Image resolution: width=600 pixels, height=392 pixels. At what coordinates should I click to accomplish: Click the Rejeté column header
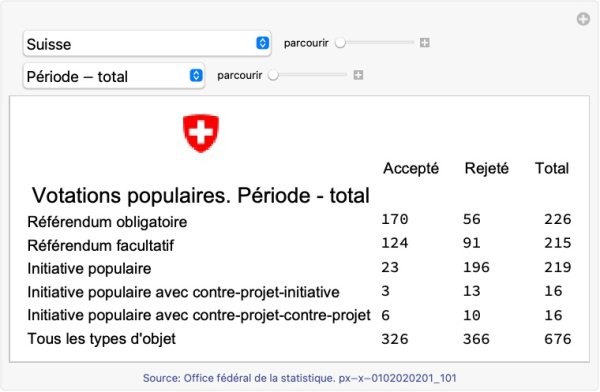[487, 168]
